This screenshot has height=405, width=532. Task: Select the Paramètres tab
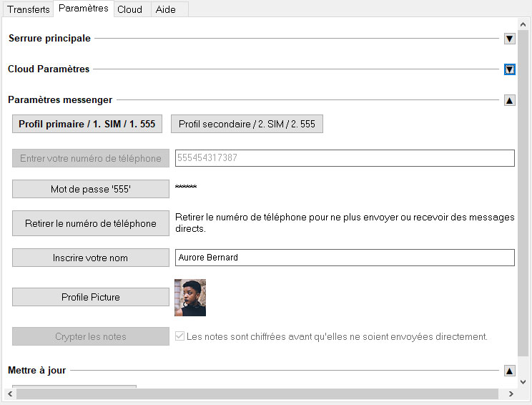(x=84, y=8)
